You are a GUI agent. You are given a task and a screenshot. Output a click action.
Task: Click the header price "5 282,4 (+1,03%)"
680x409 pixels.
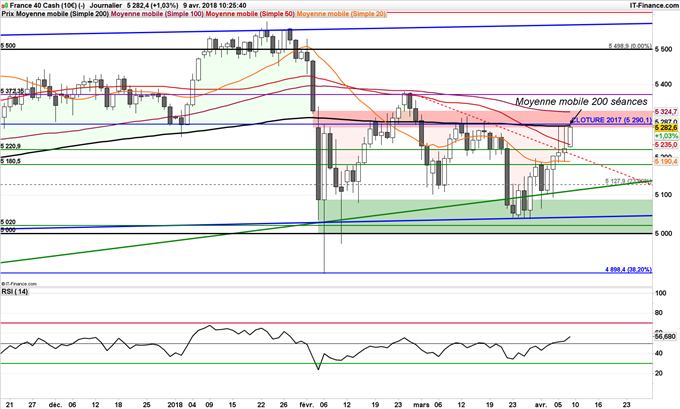[x=153, y=6]
